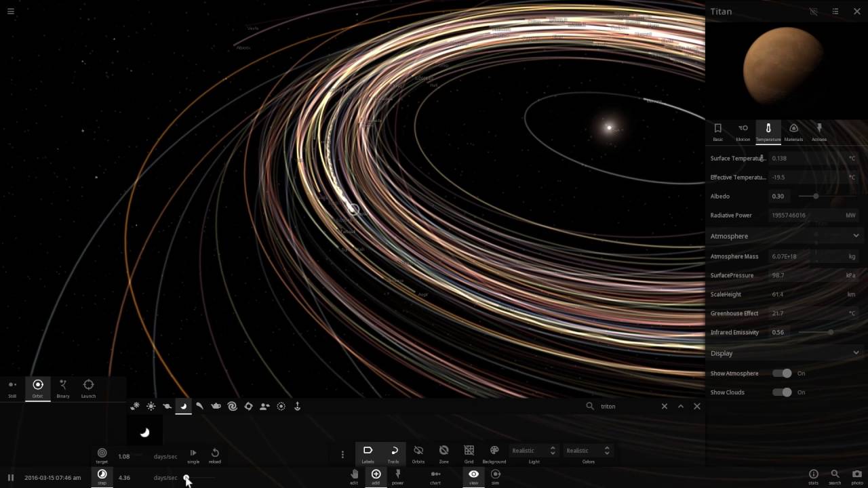Open the search tool at bottom right

(835, 476)
